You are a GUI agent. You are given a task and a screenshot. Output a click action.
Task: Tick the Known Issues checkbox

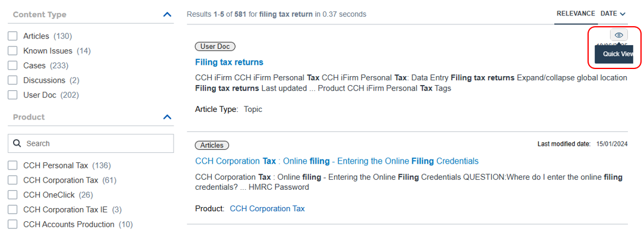pyautogui.click(x=12, y=51)
